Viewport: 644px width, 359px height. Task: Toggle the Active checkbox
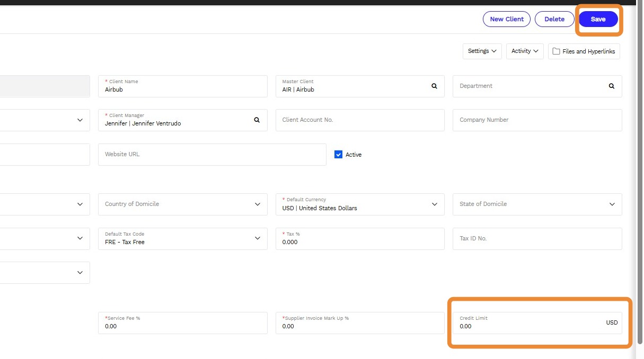coord(338,155)
